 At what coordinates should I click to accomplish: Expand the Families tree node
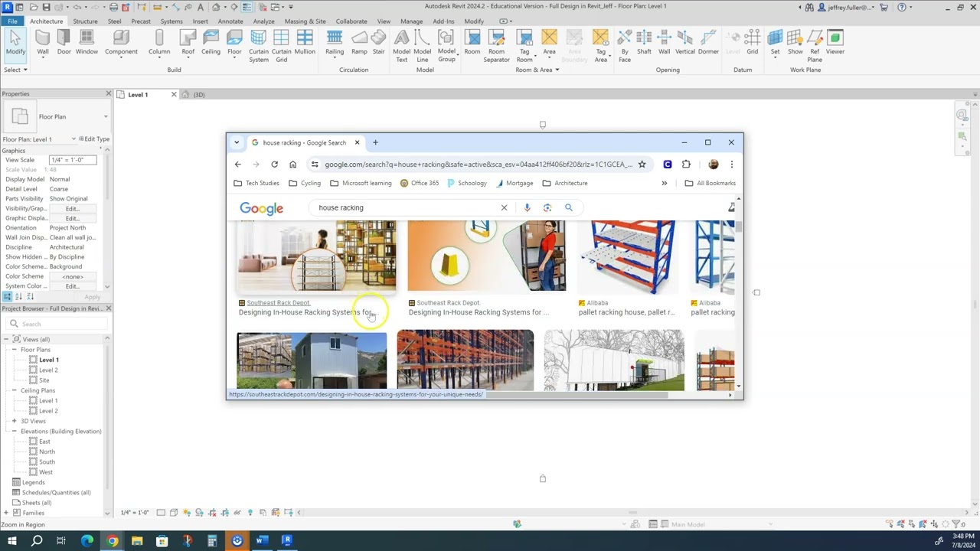click(x=6, y=513)
